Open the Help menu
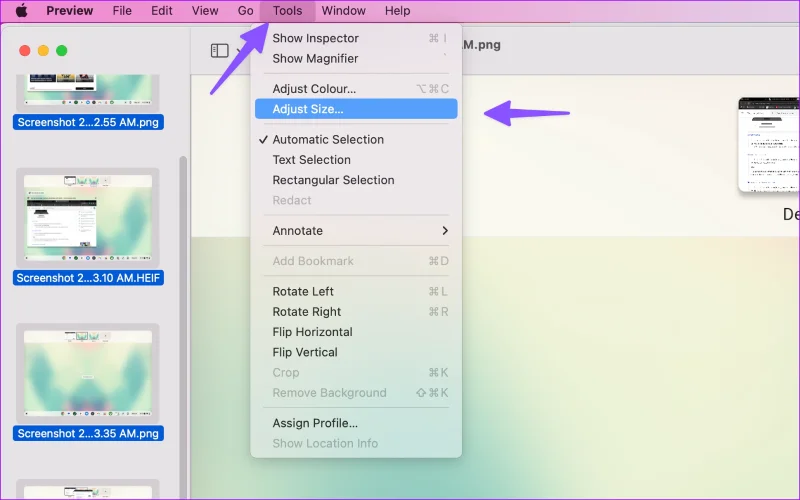800x500 pixels. click(x=397, y=11)
